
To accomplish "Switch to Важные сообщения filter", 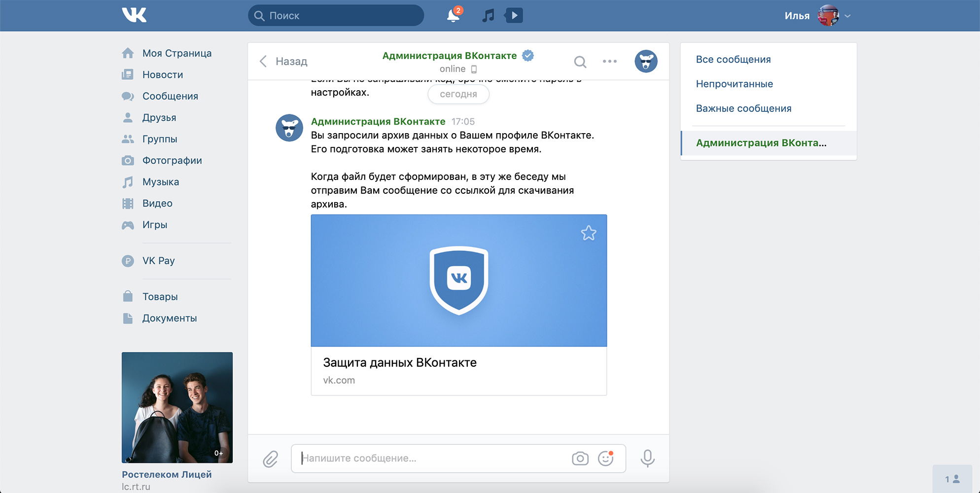I will (743, 108).
